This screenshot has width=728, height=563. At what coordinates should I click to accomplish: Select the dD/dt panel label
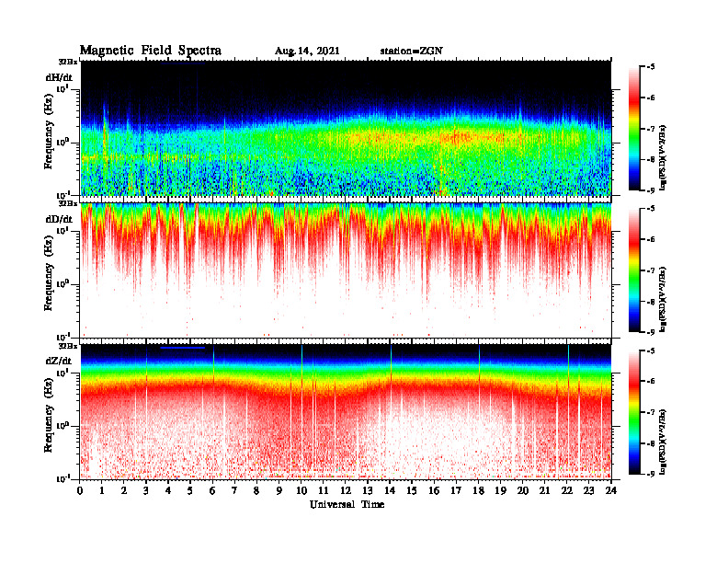(59, 219)
